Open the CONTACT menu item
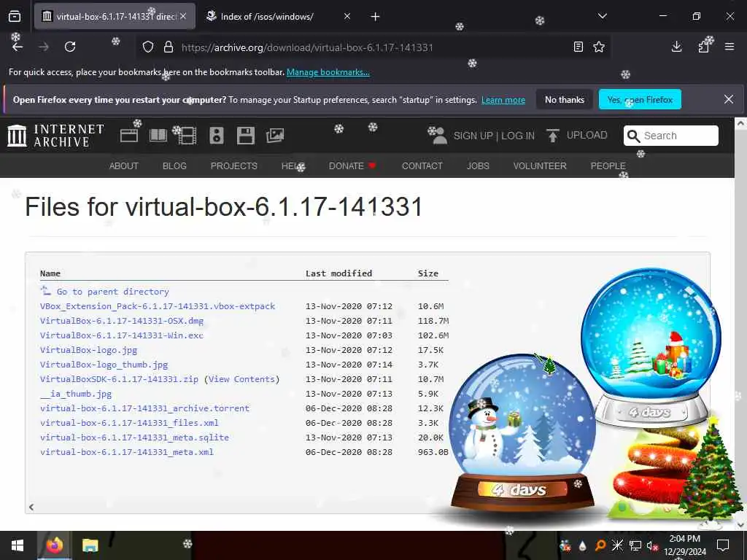The height and width of the screenshot is (560, 747). (422, 166)
